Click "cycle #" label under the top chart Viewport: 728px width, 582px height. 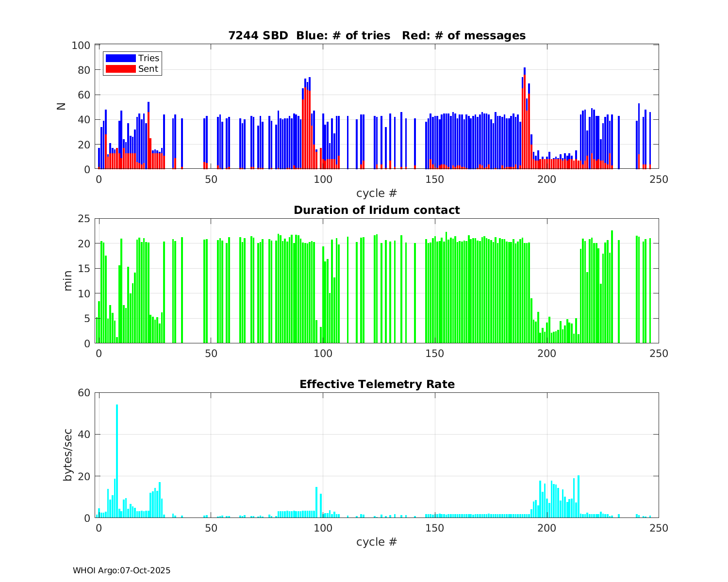click(377, 193)
